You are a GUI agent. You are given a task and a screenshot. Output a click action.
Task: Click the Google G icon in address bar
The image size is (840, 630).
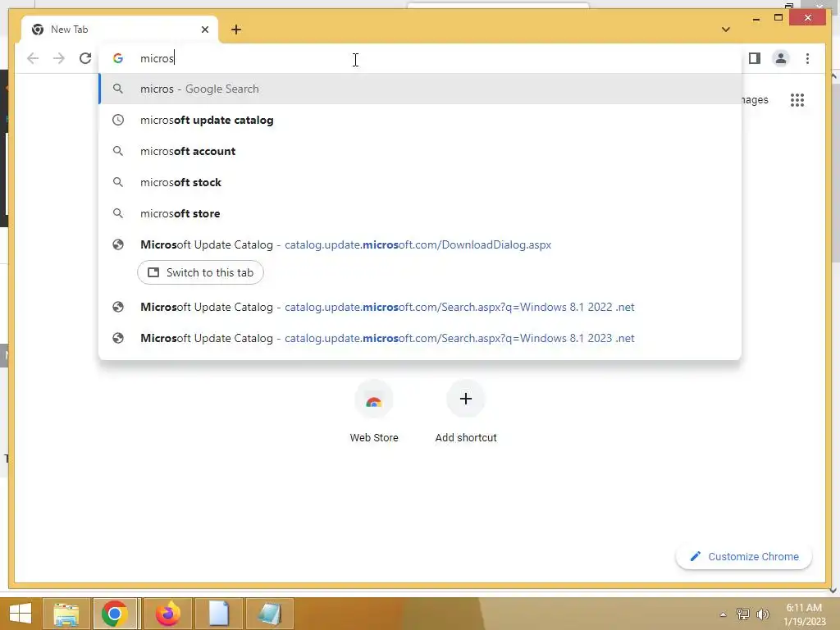coord(118,58)
